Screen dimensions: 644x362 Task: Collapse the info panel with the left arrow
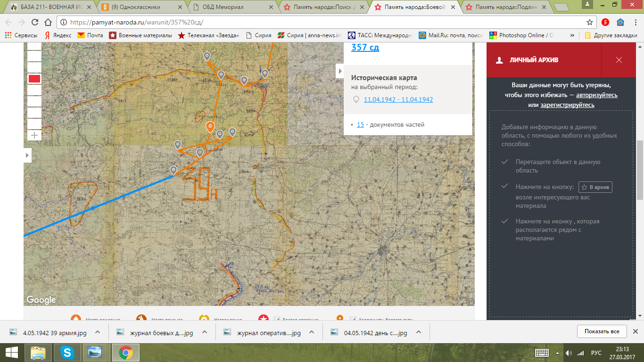(x=339, y=71)
